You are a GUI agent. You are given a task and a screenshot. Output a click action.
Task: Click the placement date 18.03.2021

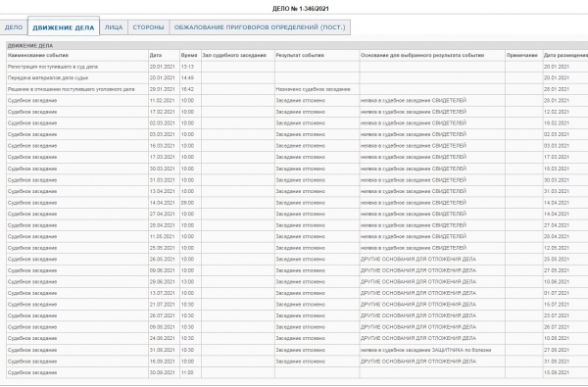[x=557, y=169]
